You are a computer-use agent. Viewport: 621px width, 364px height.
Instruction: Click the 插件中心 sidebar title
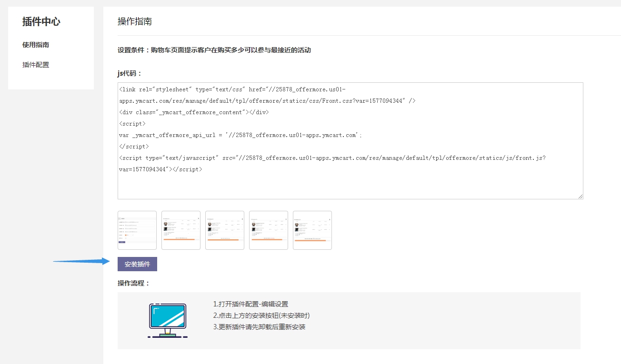tap(41, 21)
